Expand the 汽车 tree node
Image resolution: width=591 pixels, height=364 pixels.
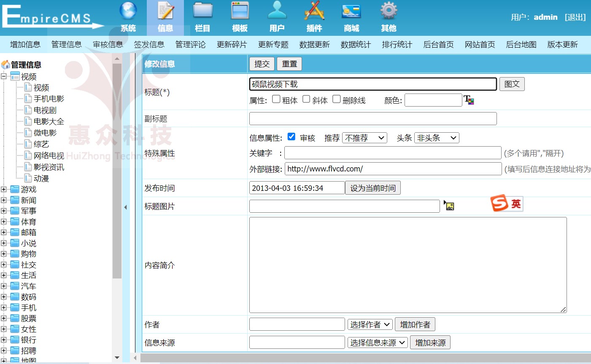click(4, 286)
